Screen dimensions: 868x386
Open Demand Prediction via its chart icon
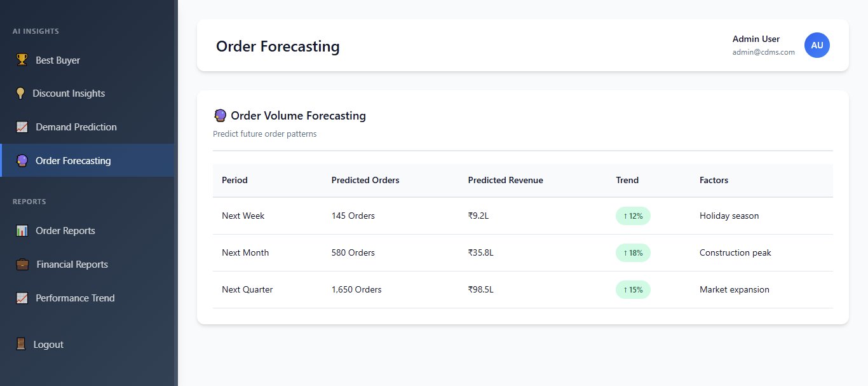click(21, 127)
